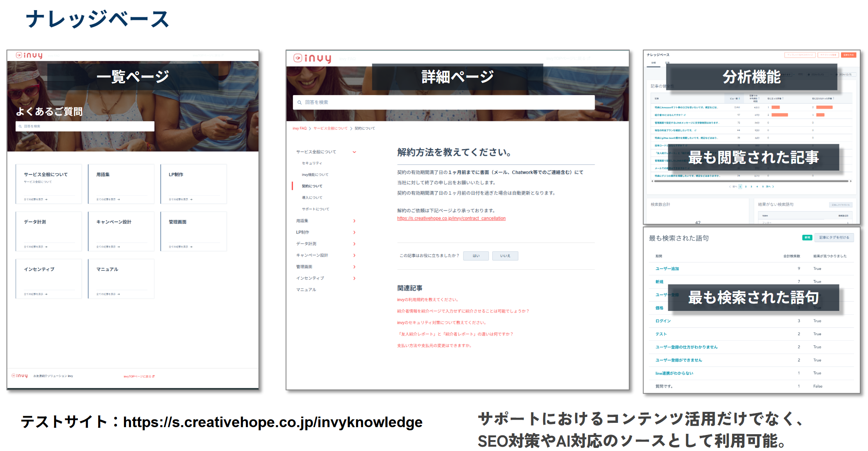This screenshot has width=868, height=451.
Task: Collapse the サービス全般について sidebar section
Action: coord(354,152)
